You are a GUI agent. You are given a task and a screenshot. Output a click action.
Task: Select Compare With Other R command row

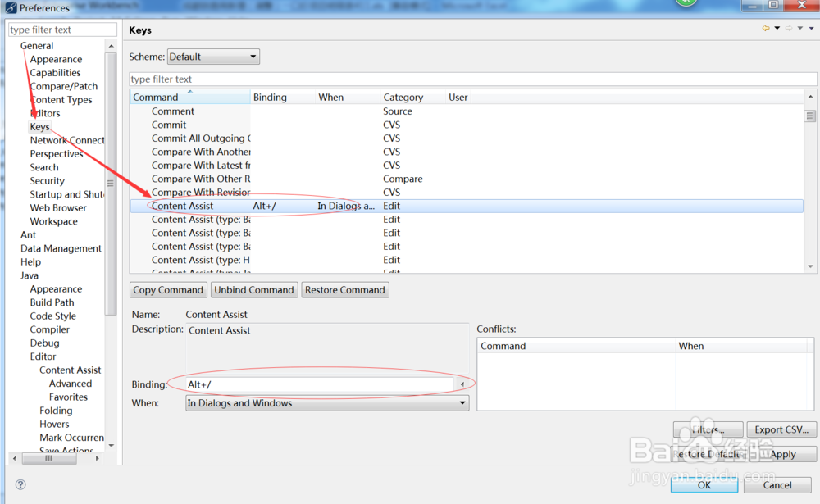pyautogui.click(x=467, y=179)
